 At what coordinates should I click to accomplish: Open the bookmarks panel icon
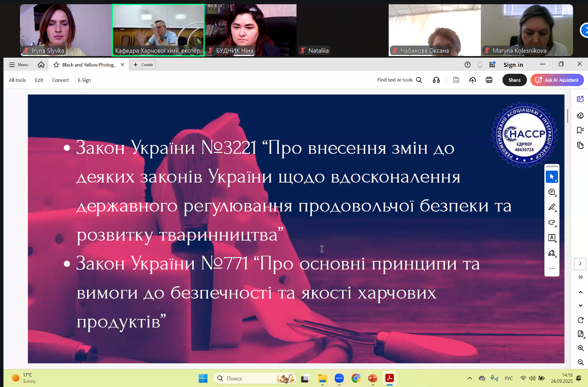pos(580,130)
